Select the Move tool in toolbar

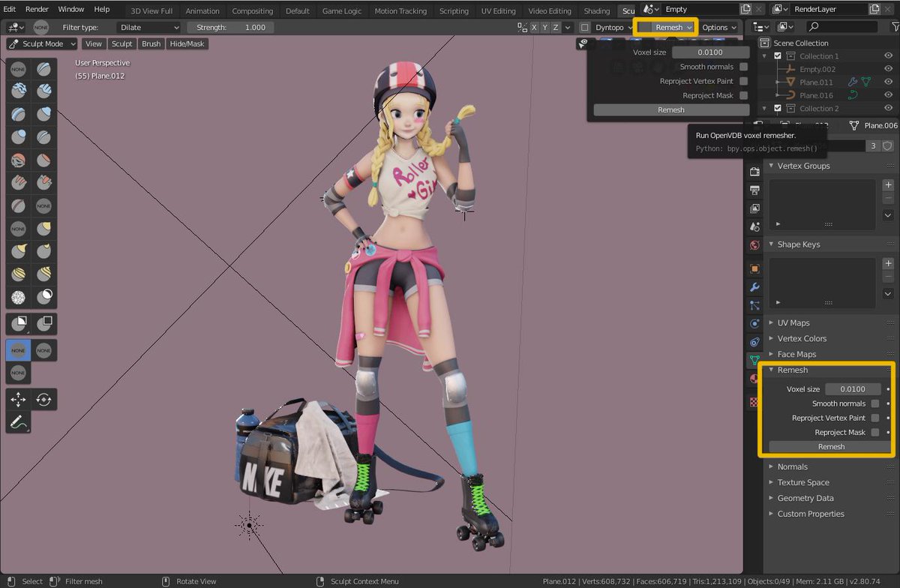pyautogui.click(x=19, y=399)
